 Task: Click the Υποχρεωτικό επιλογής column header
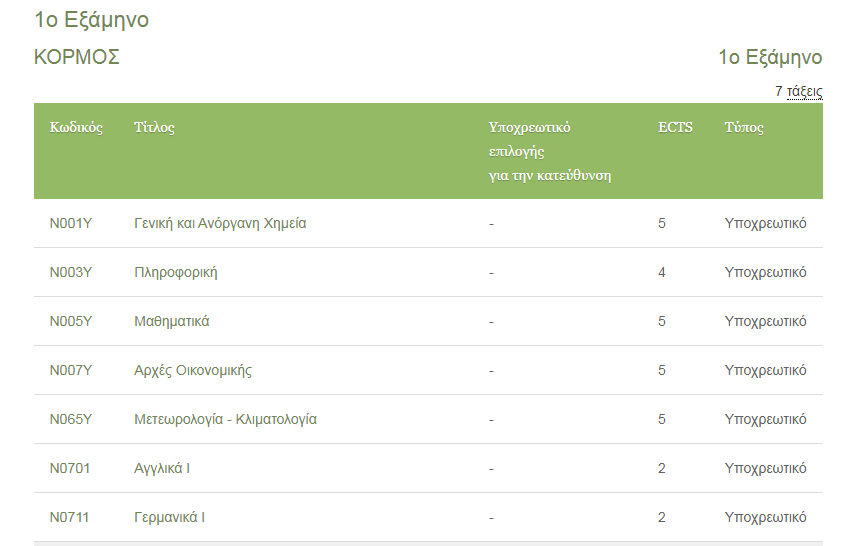(x=549, y=151)
